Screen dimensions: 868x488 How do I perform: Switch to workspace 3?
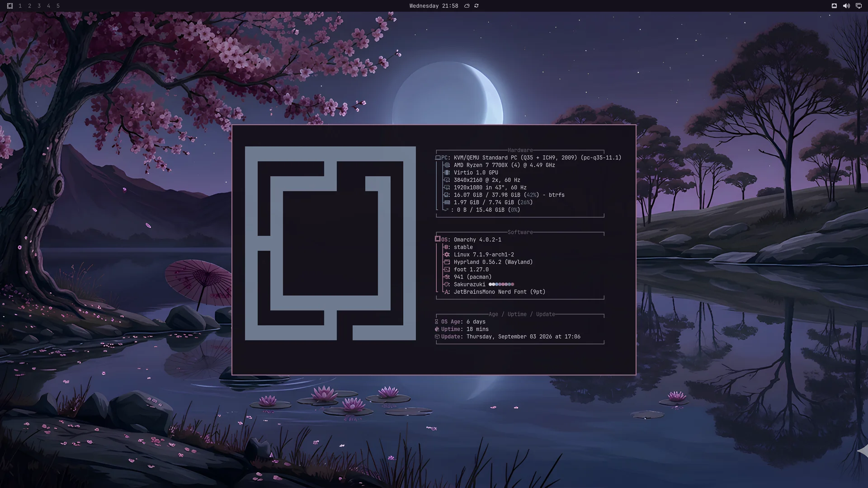(x=39, y=6)
